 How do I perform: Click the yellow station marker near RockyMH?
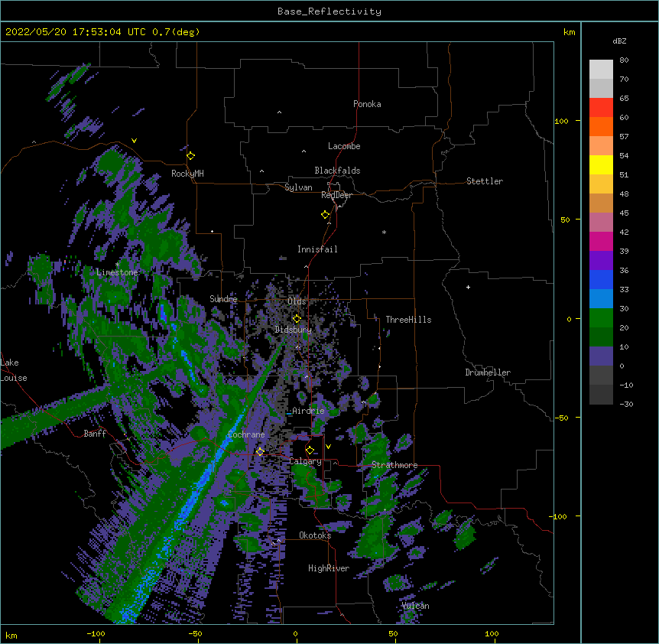(191, 156)
